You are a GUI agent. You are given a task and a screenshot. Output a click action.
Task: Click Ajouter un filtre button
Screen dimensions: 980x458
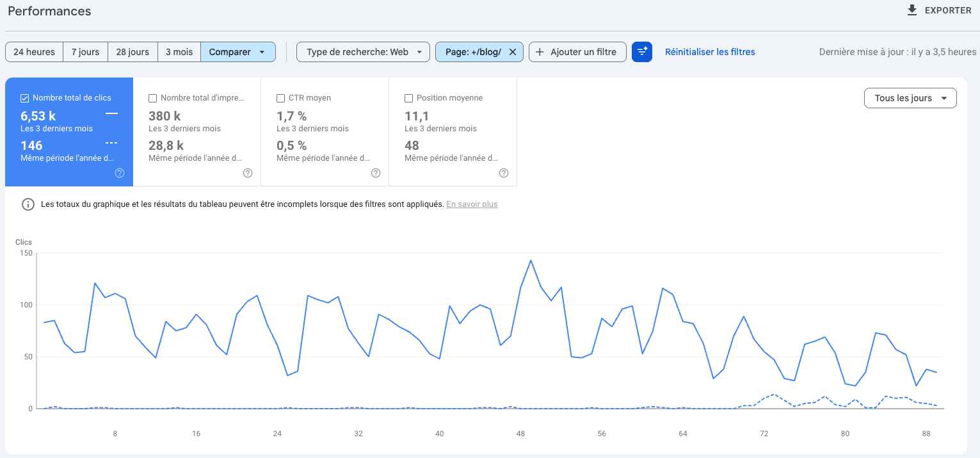tap(577, 52)
